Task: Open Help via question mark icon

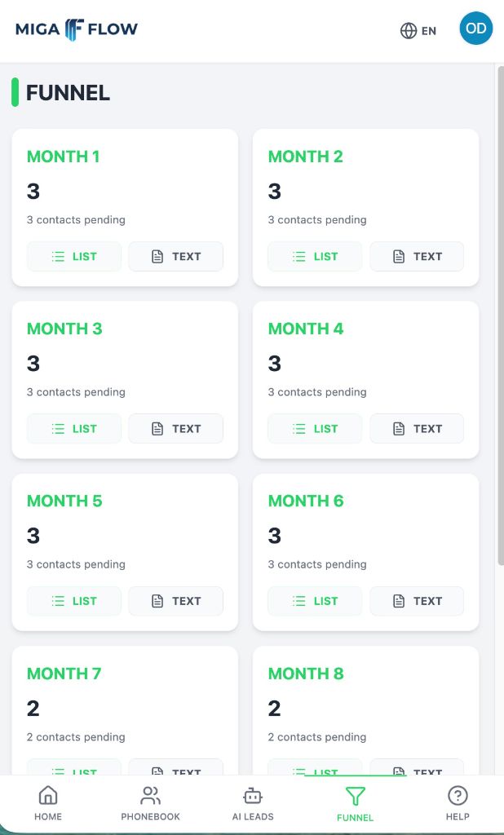Action: pos(458,794)
